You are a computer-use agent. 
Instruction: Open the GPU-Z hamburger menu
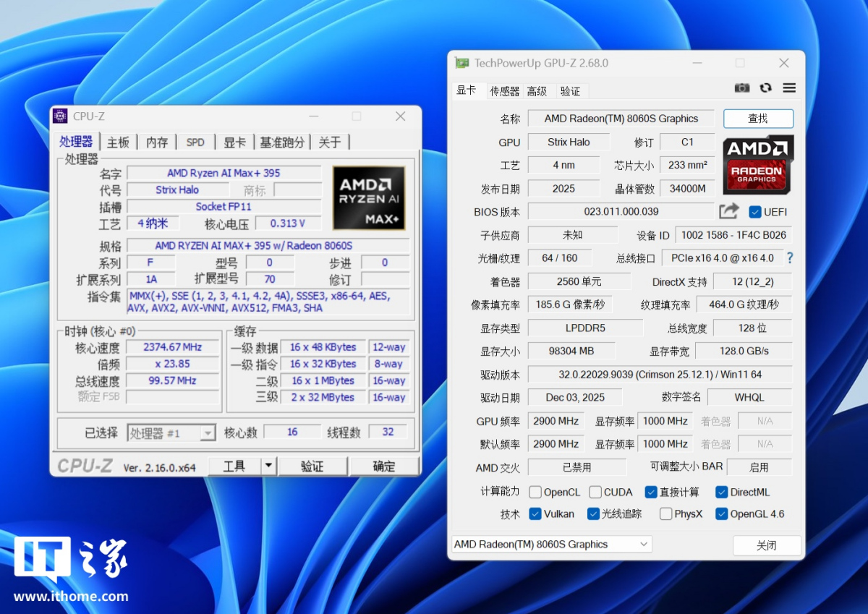pyautogui.click(x=789, y=88)
